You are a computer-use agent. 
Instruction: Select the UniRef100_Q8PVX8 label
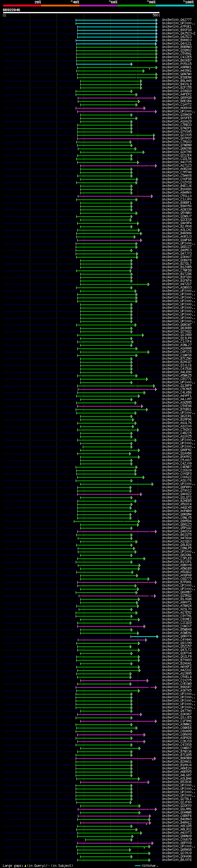pyautogui.click(x=177, y=843)
